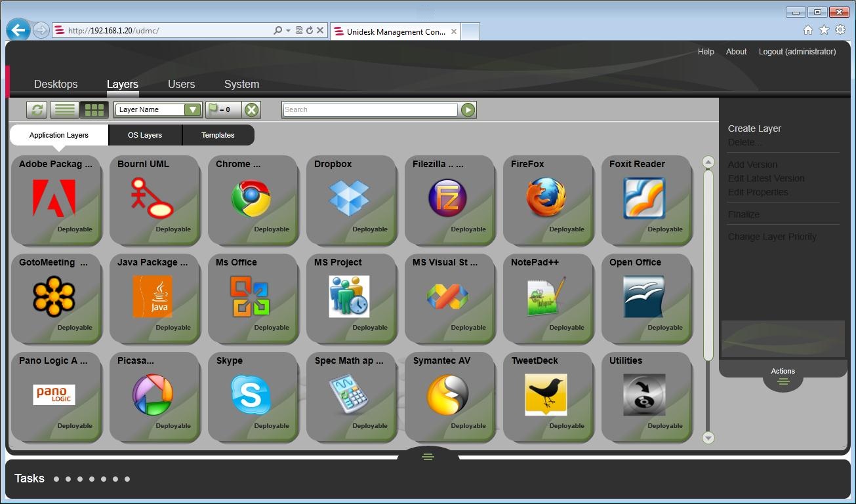The height and width of the screenshot is (504, 856).
Task: Select the NotePad++ layer icon
Action: pyautogui.click(x=546, y=296)
